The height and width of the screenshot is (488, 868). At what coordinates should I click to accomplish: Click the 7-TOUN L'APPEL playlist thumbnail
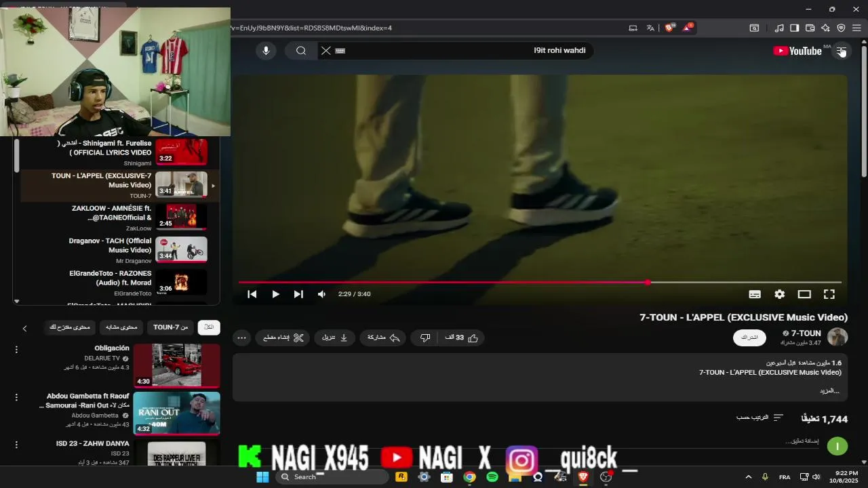click(181, 185)
